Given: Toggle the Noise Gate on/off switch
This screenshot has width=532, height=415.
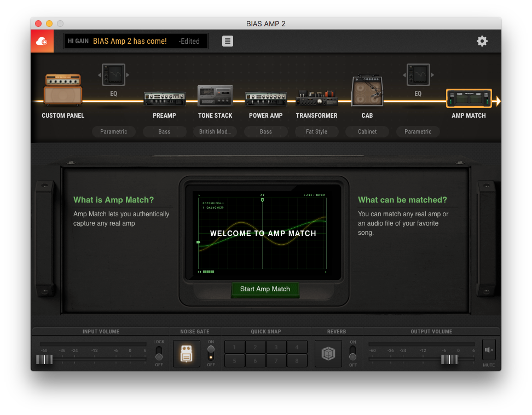Looking at the screenshot, I should click(211, 353).
